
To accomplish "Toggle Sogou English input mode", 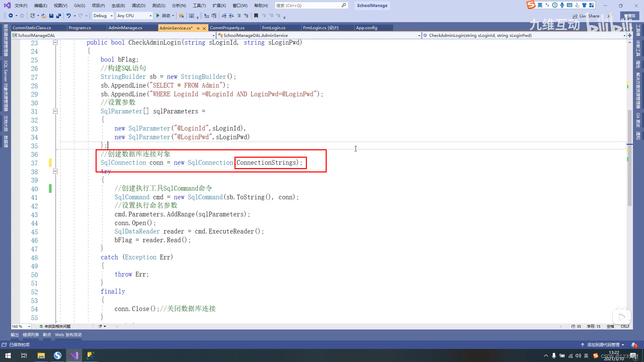I will point(540,5).
